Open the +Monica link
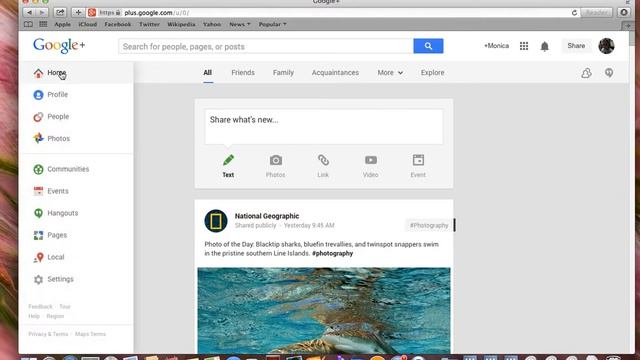Image resolution: width=640 pixels, height=360 pixels. pyautogui.click(x=496, y=46)
